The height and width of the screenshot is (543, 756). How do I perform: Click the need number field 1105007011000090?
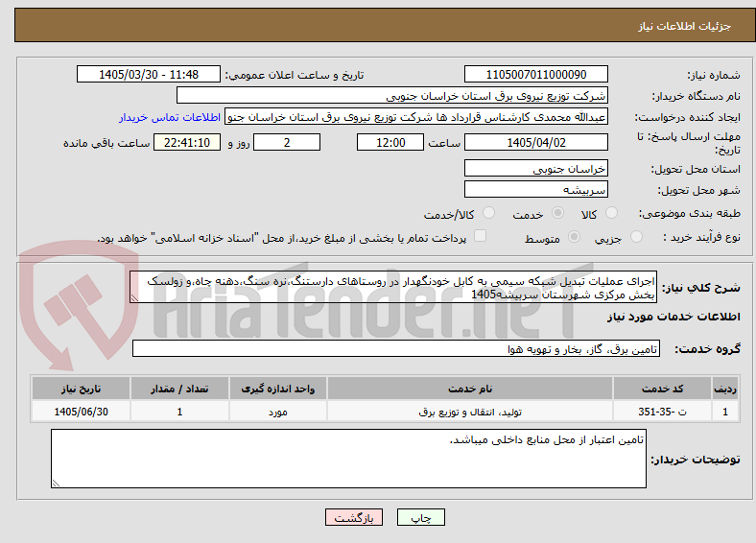(536, 74)
